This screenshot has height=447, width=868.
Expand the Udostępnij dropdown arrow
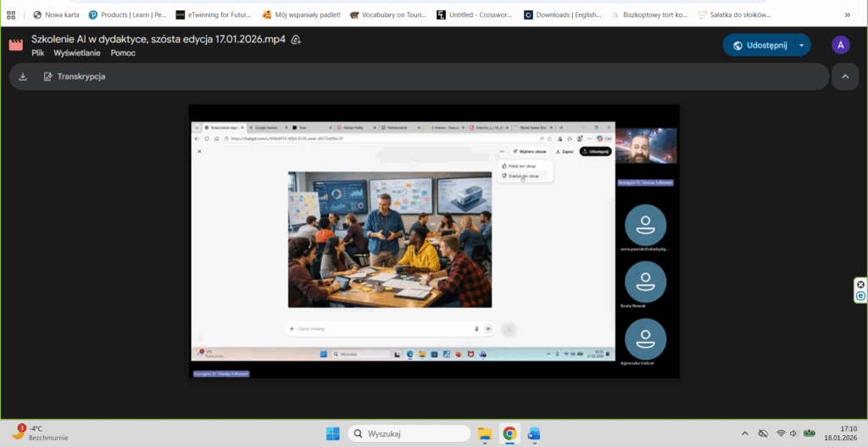click(801, 45)
